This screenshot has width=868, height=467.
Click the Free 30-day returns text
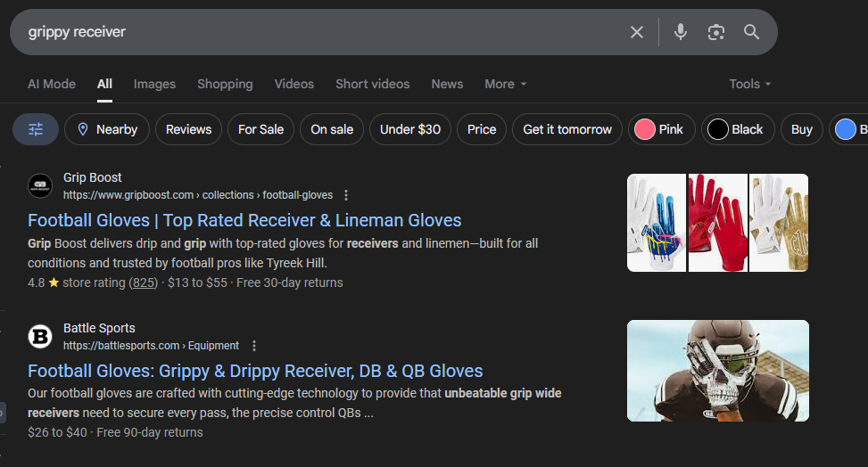click(x=290, y=283)
